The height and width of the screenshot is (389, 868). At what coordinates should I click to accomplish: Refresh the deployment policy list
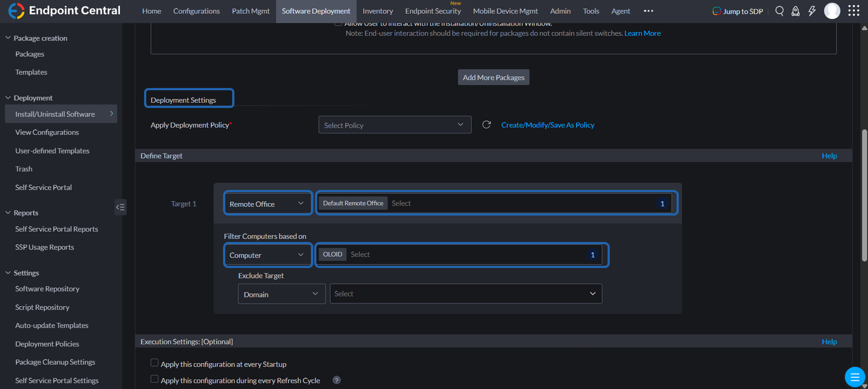coord(487,125)
